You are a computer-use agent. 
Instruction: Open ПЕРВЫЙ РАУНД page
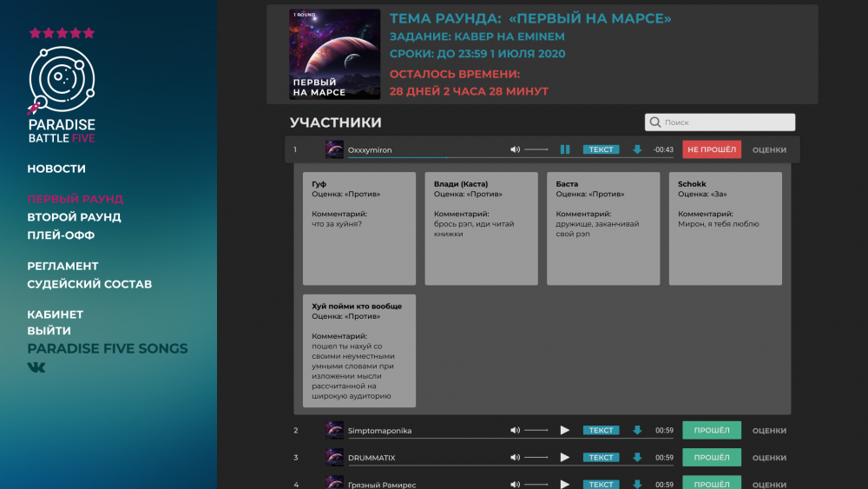point(76,199)
